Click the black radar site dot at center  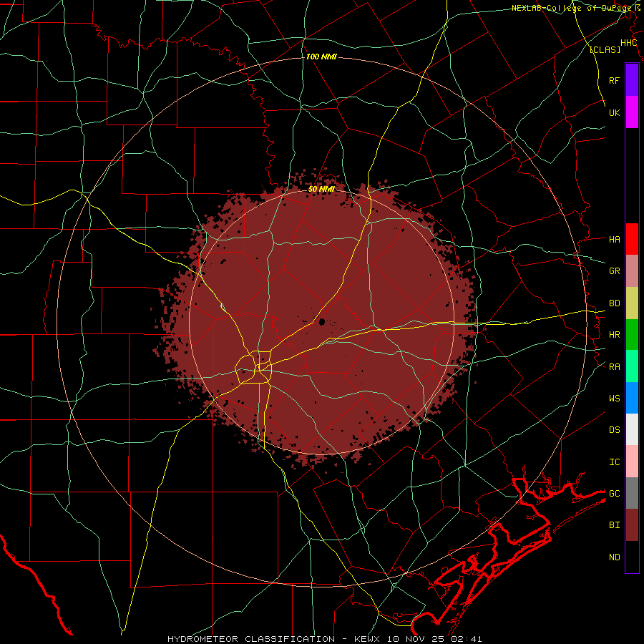pos(321,321)
